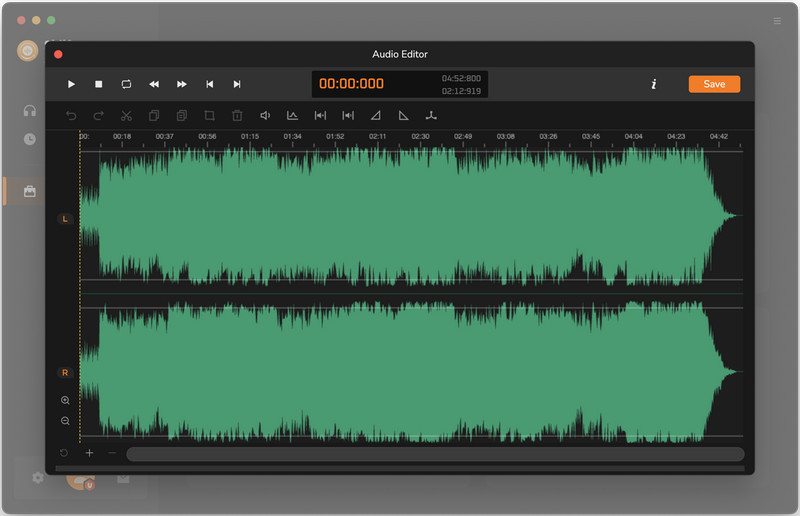Fast forward the audio
Viewport: 800px width, 516px height.
pos(182,84)
